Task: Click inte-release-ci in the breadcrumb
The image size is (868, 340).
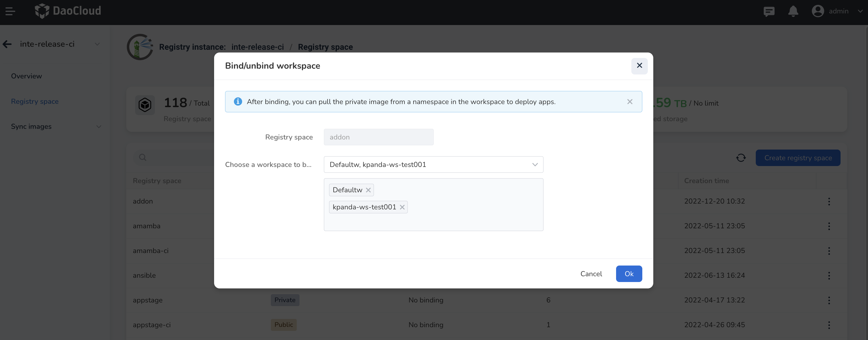Action: click(x=257, y=47)
